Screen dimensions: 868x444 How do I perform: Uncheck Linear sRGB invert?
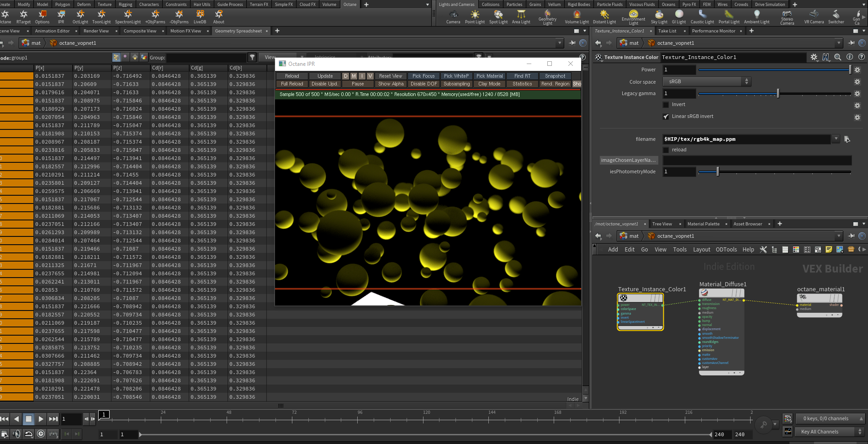pos(666,117)
